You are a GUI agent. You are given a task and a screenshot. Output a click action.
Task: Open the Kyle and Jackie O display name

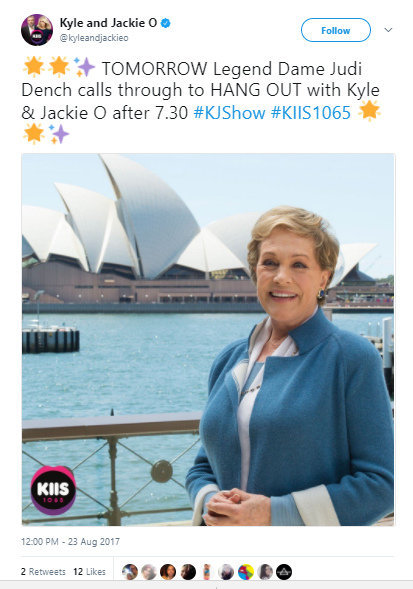pyautogui.click(x=108, y=23)
